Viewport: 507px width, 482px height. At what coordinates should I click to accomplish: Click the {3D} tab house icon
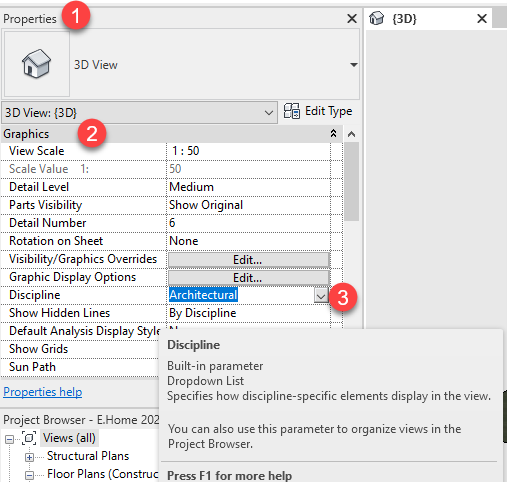tap(377, 18)
